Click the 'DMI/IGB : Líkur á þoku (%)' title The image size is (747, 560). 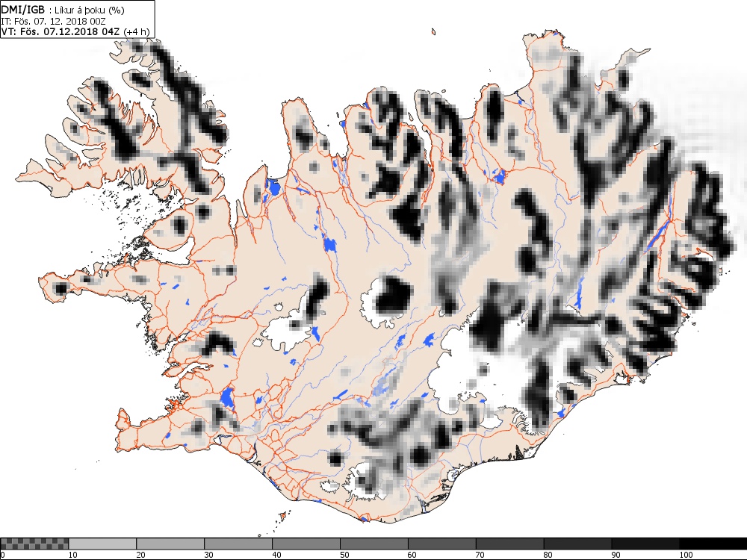[x=63, y=10]
